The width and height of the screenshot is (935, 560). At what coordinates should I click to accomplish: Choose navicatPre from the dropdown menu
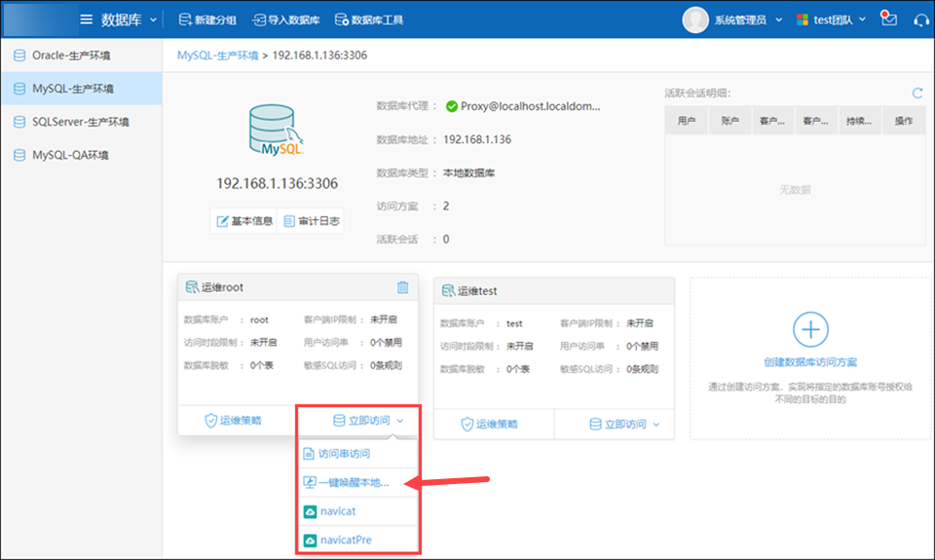[x=357, y=540]
